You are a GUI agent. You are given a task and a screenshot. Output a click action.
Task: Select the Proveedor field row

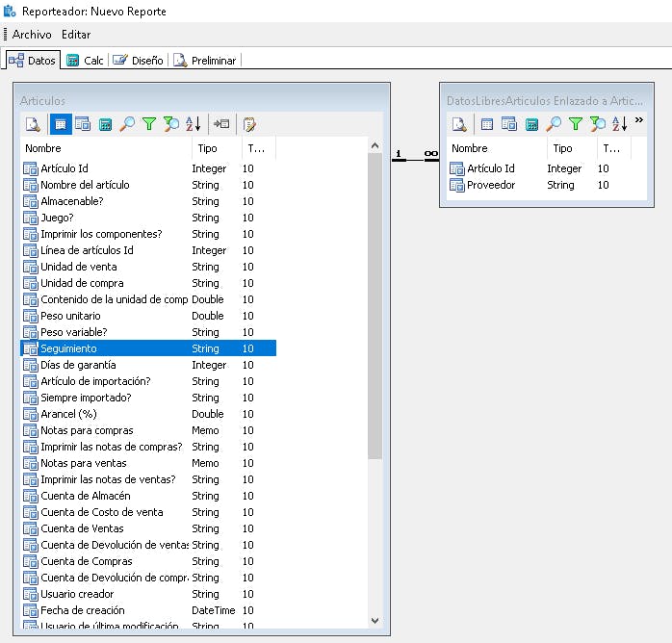[491, 185]
